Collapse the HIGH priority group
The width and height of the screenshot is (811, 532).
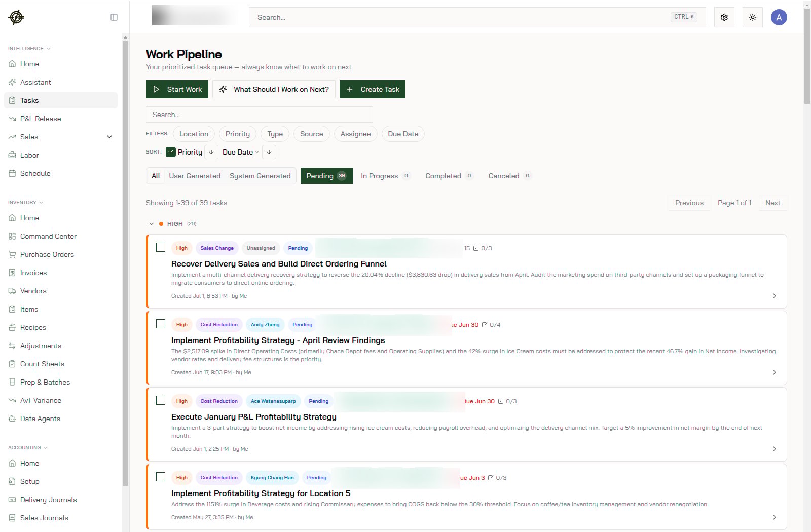pyautogui.click(x=152, y=224)
